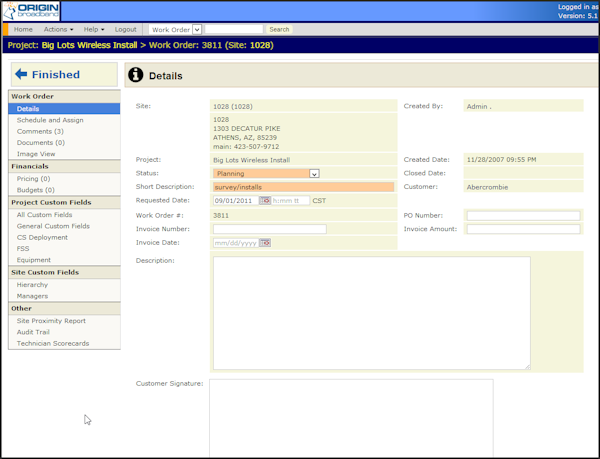Open Image View in sidebar
The width and height of the screenshot is (600, 459).
(x=36, y=154)
